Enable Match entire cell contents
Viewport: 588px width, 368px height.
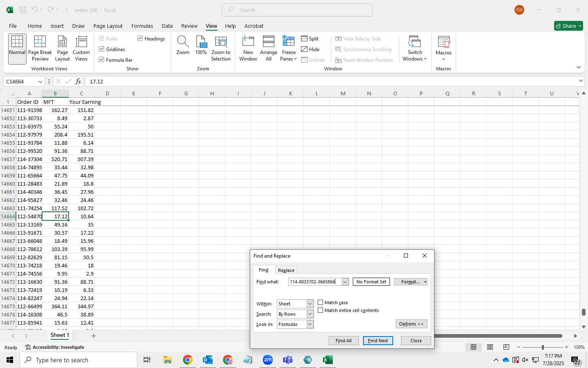[x=321, y=310]
